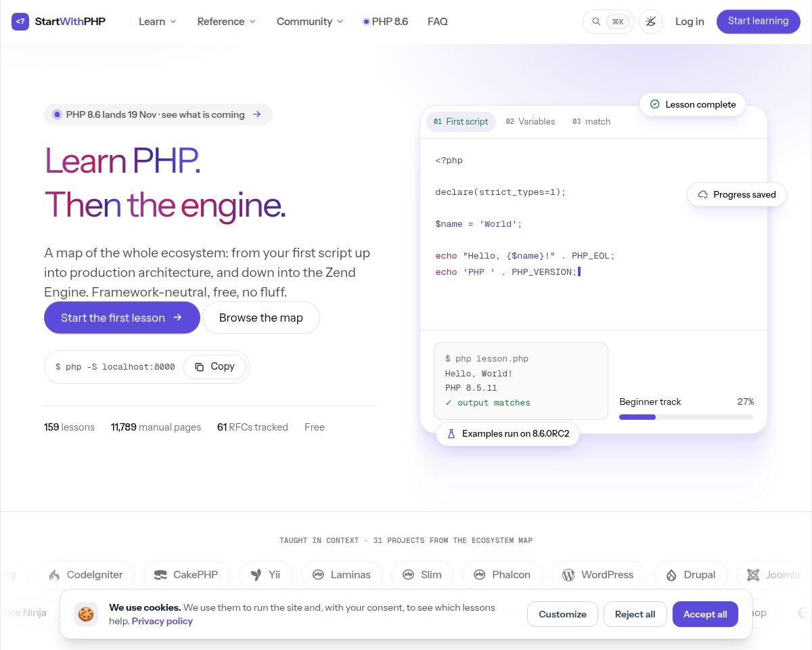This screenshot has height=650, width=812.
Task: Click Reject all cookies button
Action: click(635, 614)
